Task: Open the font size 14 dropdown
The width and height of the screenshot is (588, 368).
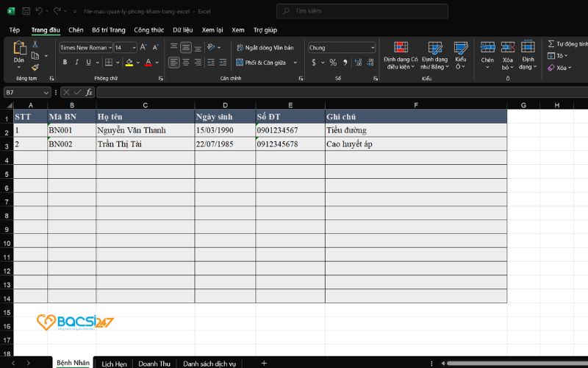Action: pos(134,48)
